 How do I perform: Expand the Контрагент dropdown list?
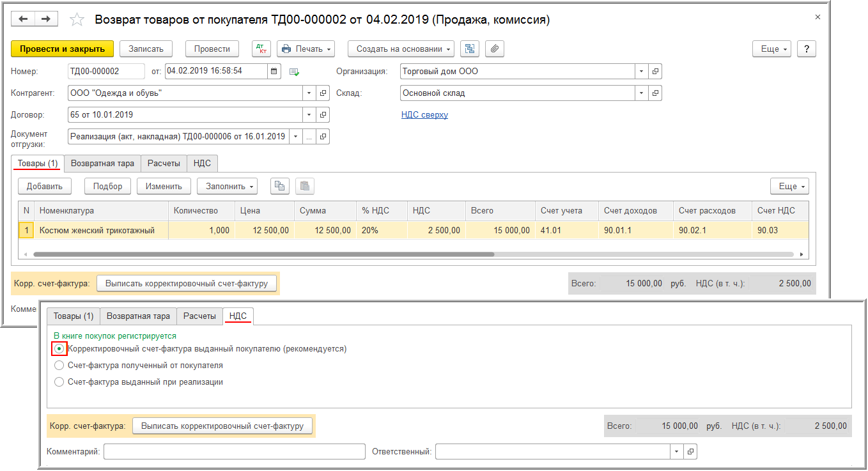pyautogui.click(x=309, y=93)
